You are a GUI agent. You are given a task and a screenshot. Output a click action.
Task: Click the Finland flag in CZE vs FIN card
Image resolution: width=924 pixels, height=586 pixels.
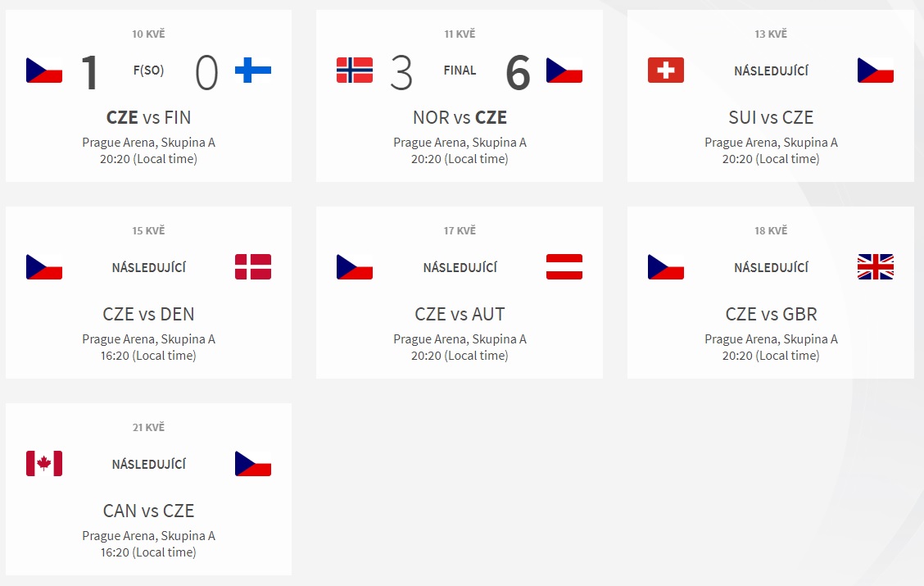(253, 70)
